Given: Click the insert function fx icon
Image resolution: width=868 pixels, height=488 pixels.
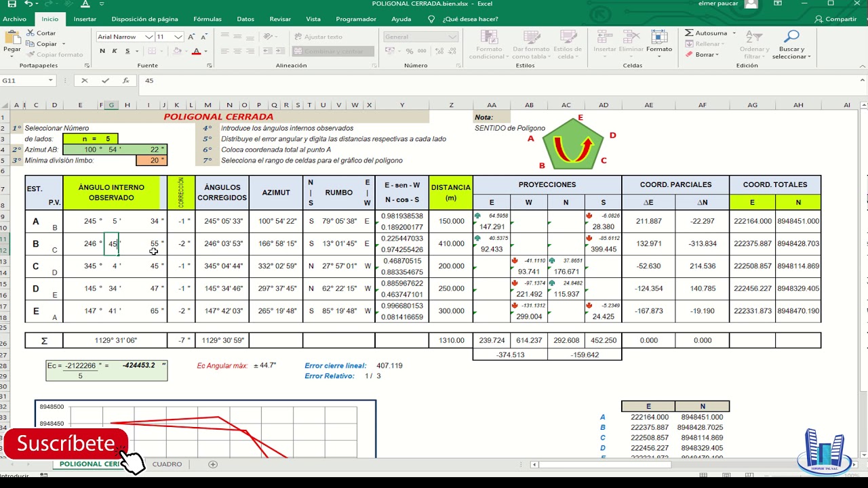Looking at the screenshot, I should coord(125,80).
